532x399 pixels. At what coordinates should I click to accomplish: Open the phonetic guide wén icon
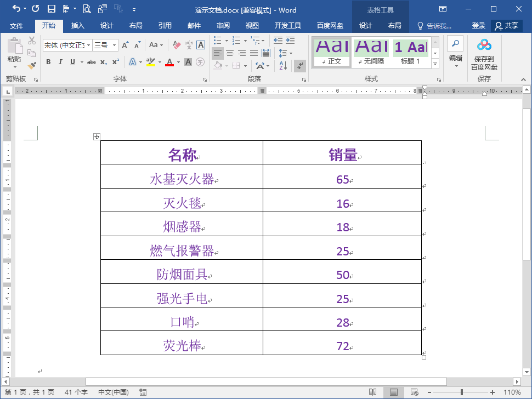[189, 45]
